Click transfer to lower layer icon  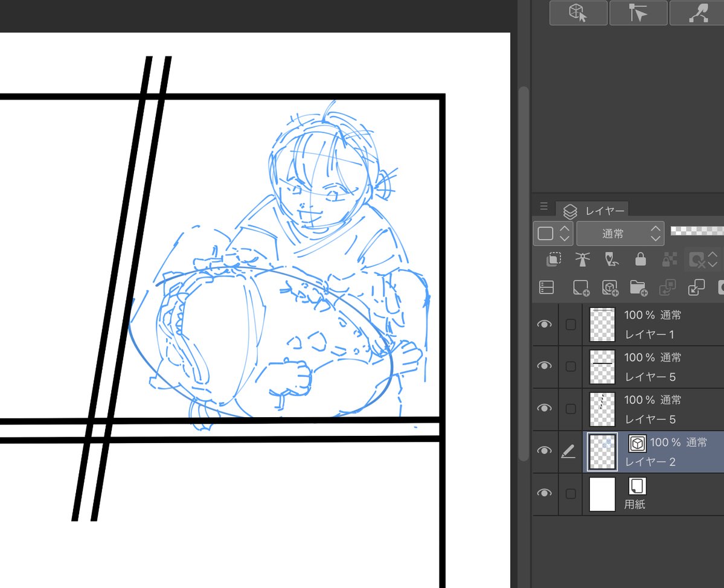(667, 287)
